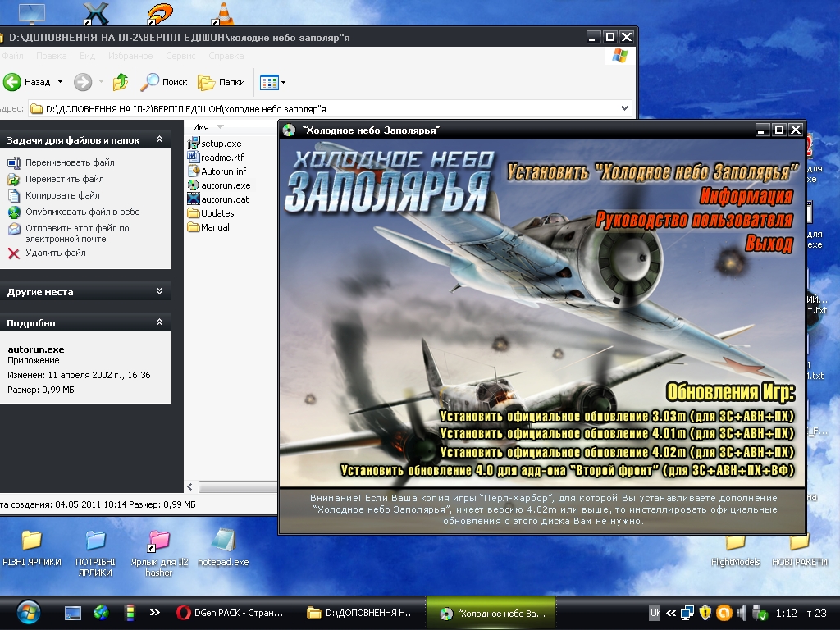Click the disc icon in launcher title bar
840x630 pixels.
tap(290, 130)
